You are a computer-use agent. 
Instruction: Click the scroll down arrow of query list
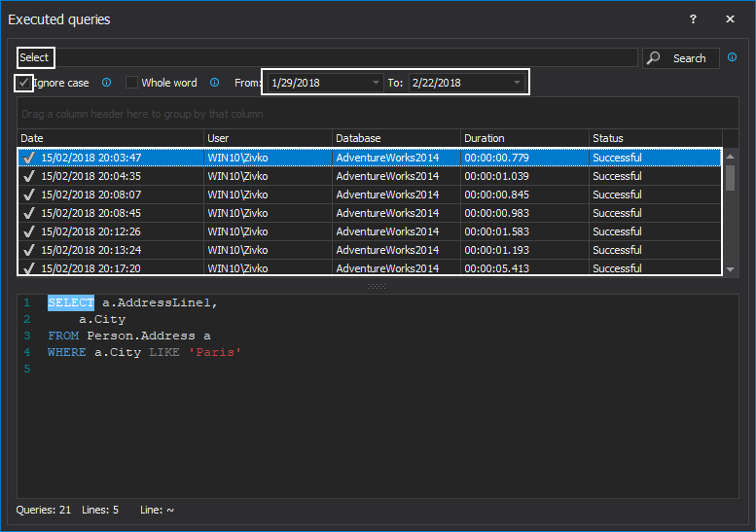[730, 268]
